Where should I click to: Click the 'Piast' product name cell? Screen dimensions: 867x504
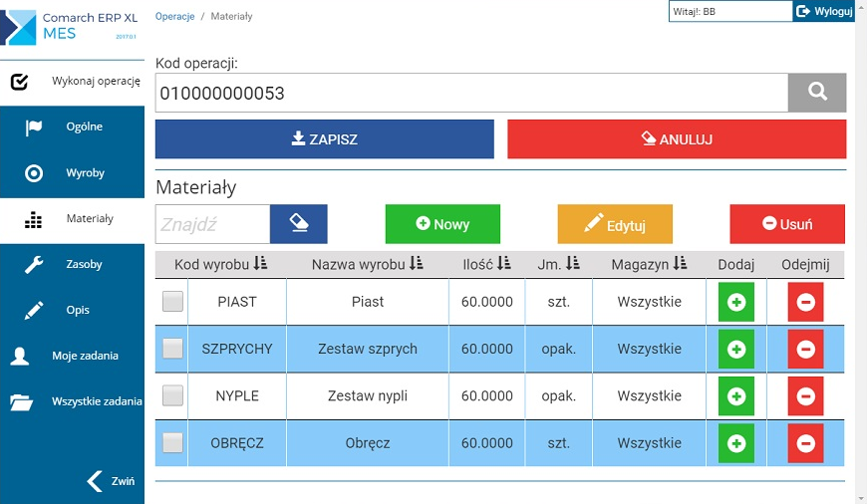(x=368, y=302)
